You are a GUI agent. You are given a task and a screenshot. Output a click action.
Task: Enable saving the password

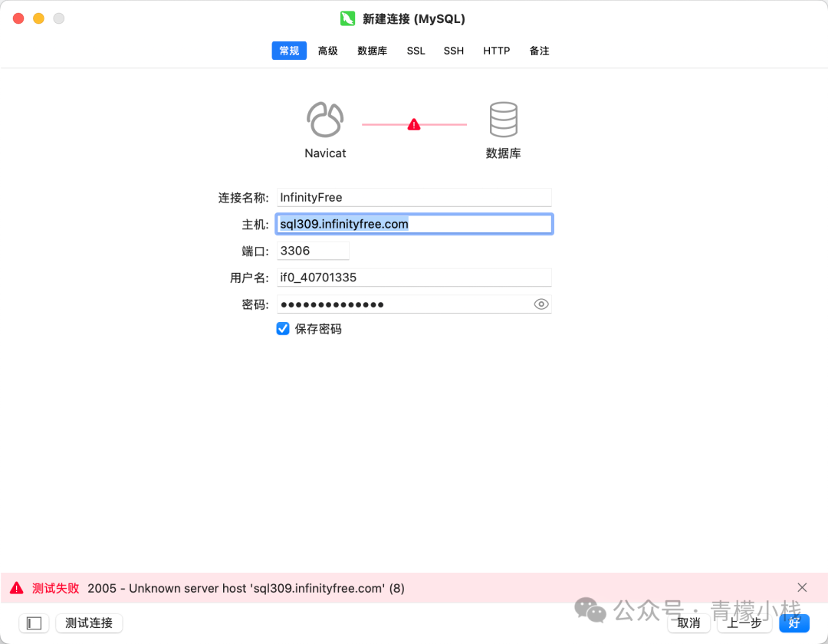[283, 328]
